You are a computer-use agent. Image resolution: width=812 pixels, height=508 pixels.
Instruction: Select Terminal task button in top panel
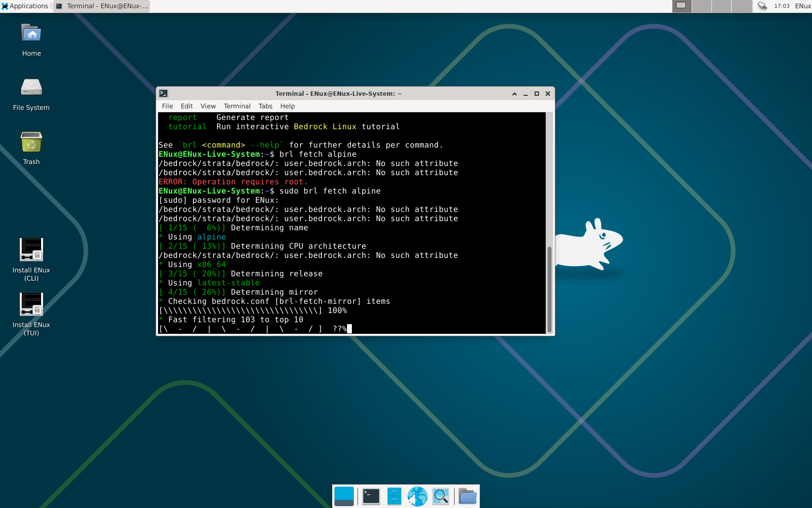coord(101,6)
